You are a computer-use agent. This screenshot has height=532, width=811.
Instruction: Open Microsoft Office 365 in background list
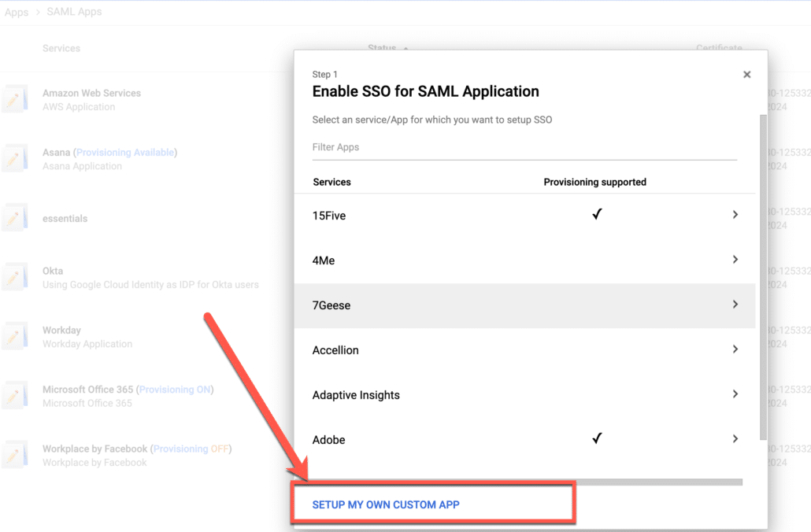point(88,390)
